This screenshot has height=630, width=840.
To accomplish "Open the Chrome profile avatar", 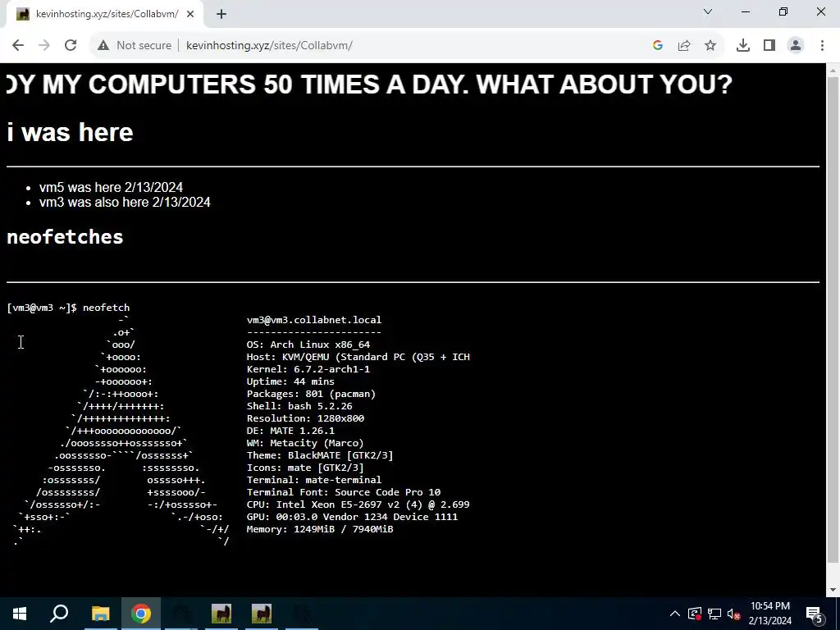I will point(796,46).
